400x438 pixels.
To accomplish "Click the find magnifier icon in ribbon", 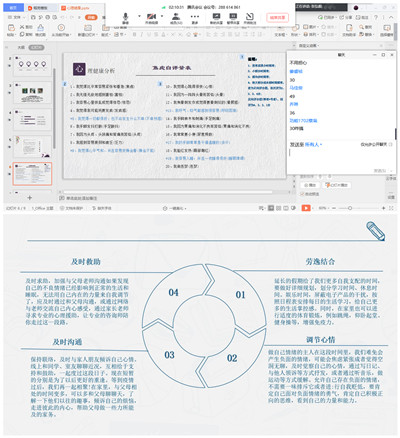I will pos(362,27).
